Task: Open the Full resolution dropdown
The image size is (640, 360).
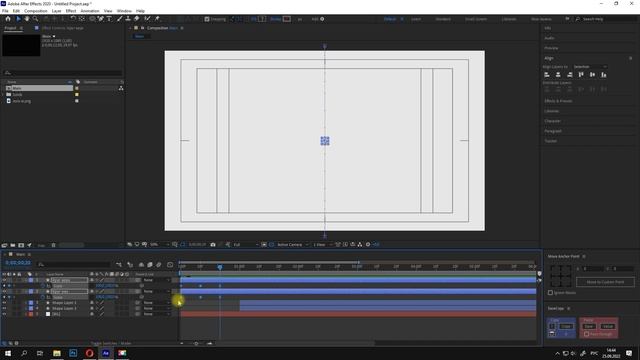Action: [246, 244]
